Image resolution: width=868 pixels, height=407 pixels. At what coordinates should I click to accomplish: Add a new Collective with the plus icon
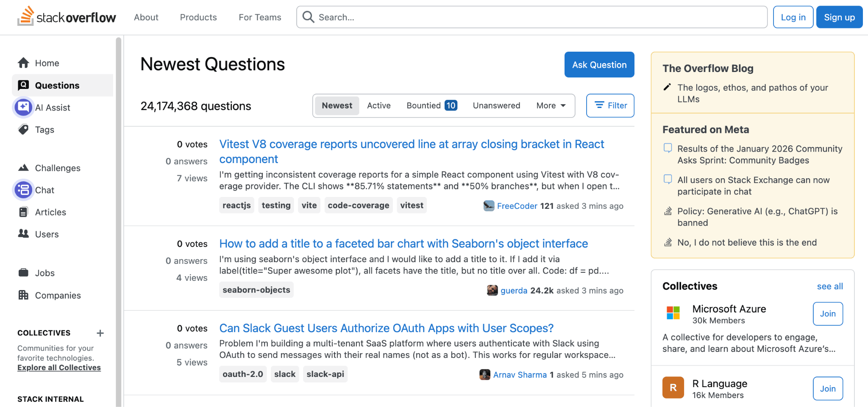coord(100,333)
